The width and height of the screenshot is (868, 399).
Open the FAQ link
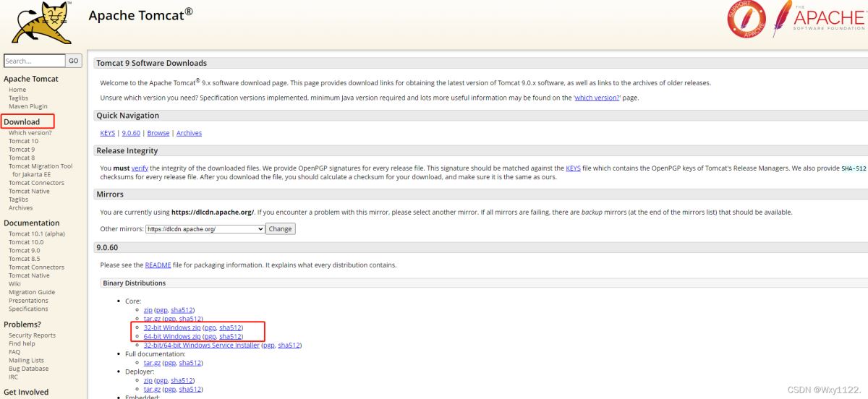pos(14,352)
